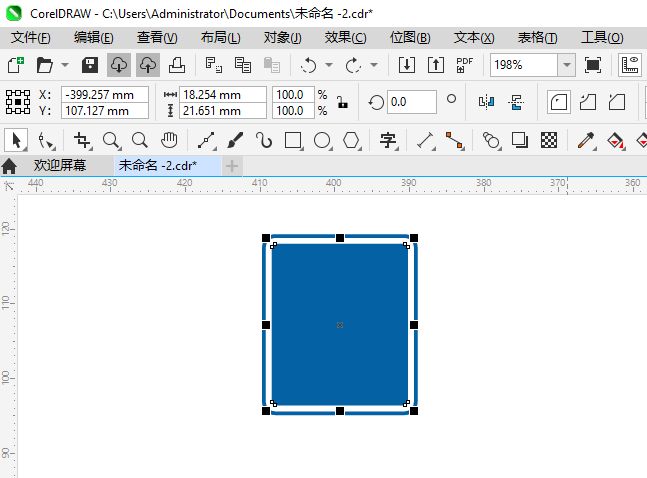Select the Connector tool
647x478 pixels.
(x=454, y=140)
